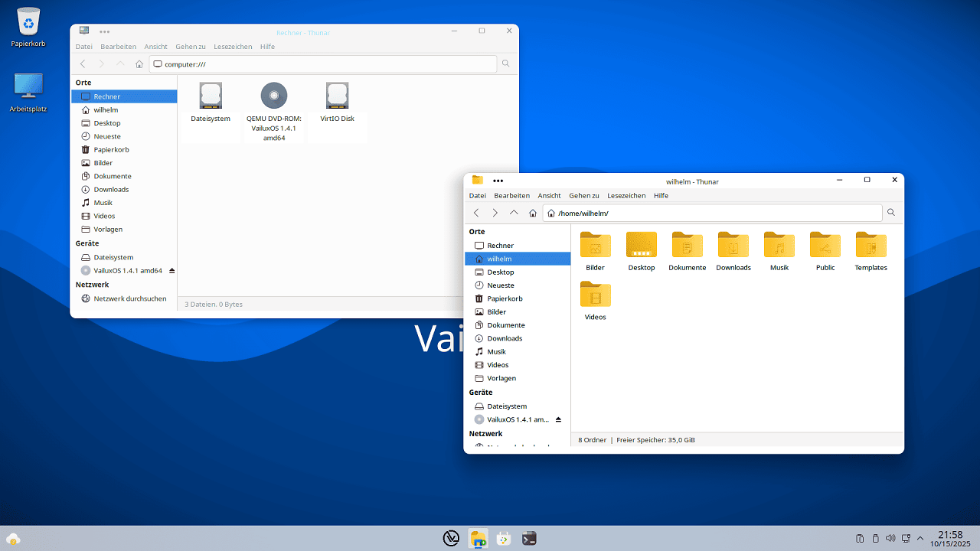Select the Dateisystem drive icon in Rechner window

(x=211, y=96)
